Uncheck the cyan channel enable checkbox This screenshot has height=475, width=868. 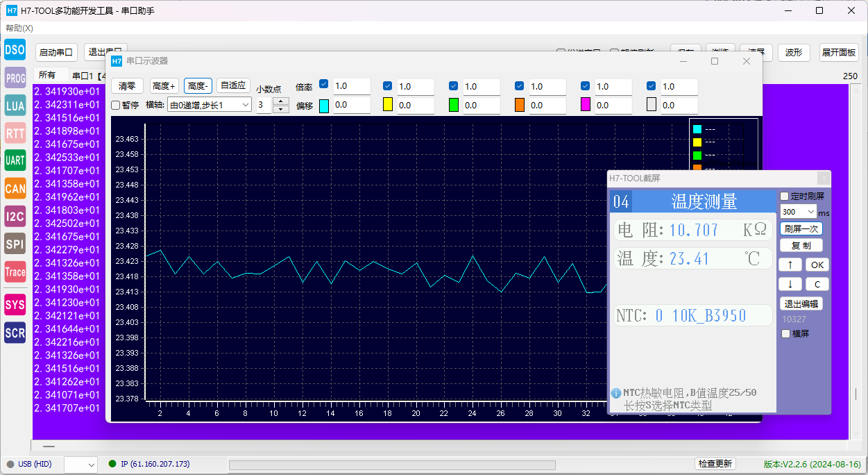[324, 85]
